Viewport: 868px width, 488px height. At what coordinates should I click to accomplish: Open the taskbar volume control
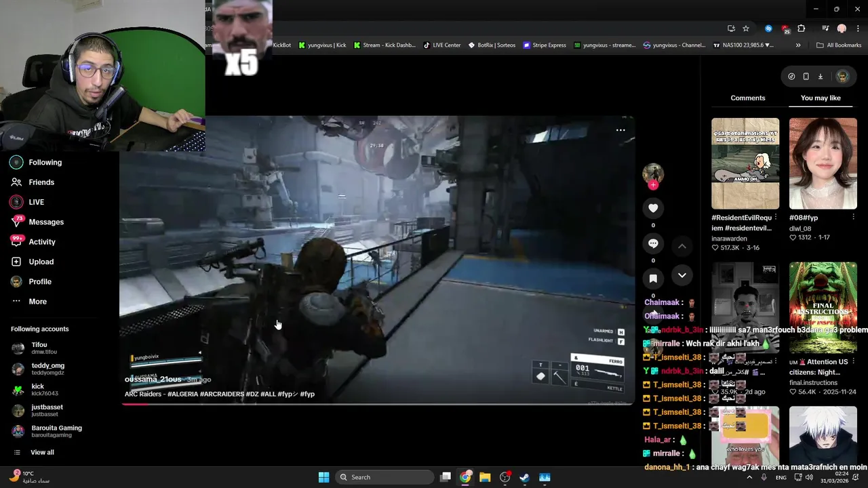tap(809, 477)
